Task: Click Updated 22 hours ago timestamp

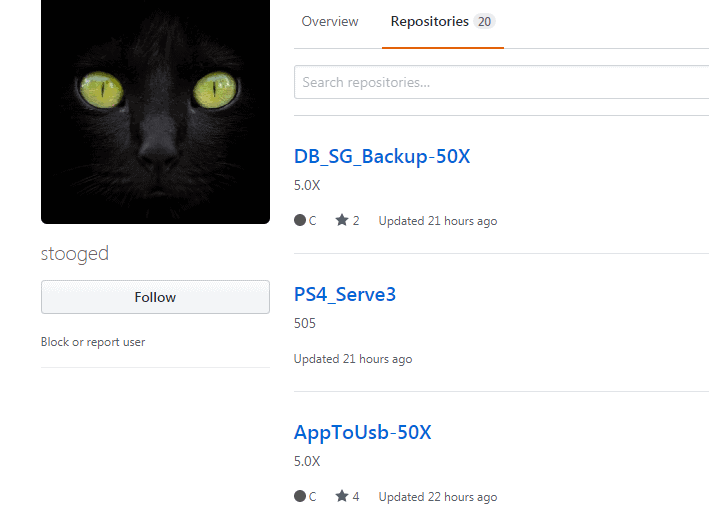Action: pos(438,497)
